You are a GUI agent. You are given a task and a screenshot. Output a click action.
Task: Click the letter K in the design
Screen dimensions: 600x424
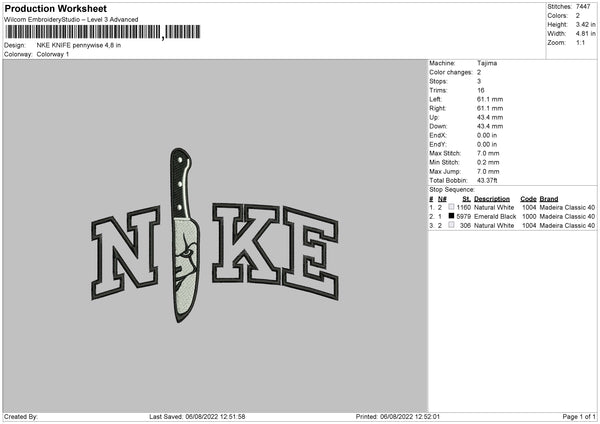click(x=246, y=243)
